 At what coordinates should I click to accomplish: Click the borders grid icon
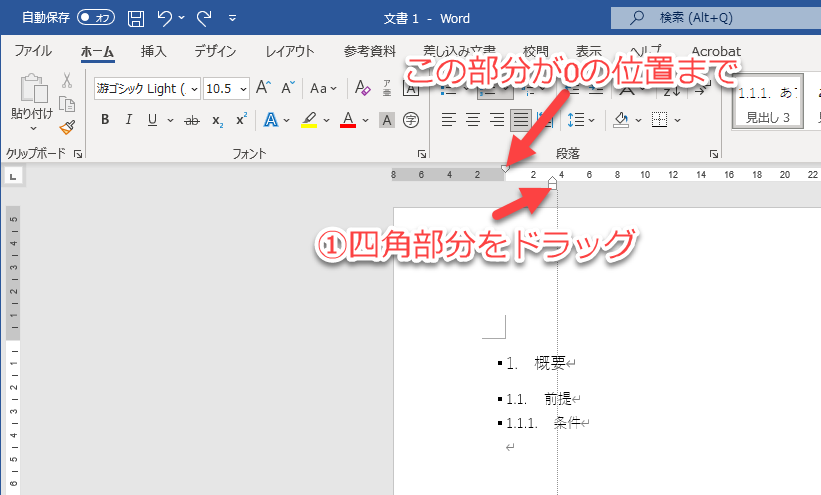(659, 120)
